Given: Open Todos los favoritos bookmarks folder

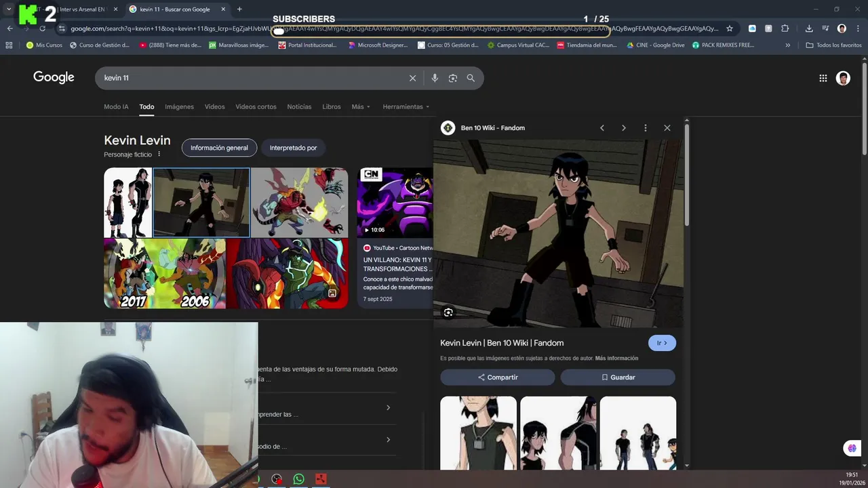Looking at the screenshot, I should tap(833, 45).
